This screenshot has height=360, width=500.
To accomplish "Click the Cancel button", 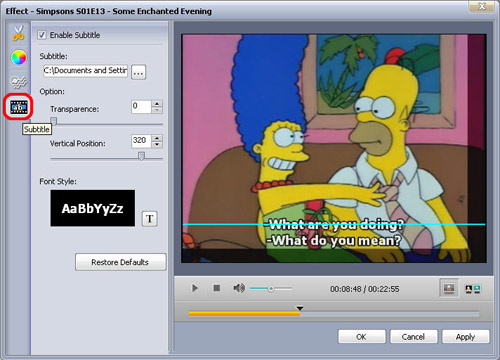I will pyautogui.click(x=413, y=337).
